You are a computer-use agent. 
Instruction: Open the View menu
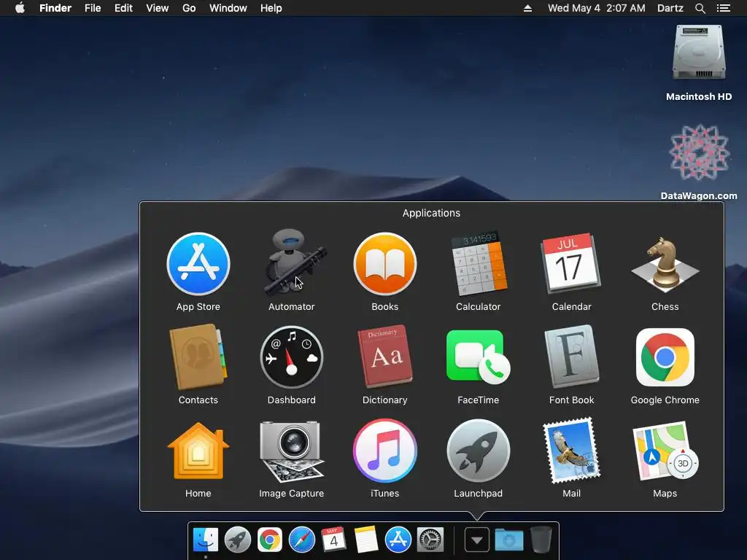tap(158, 8)
